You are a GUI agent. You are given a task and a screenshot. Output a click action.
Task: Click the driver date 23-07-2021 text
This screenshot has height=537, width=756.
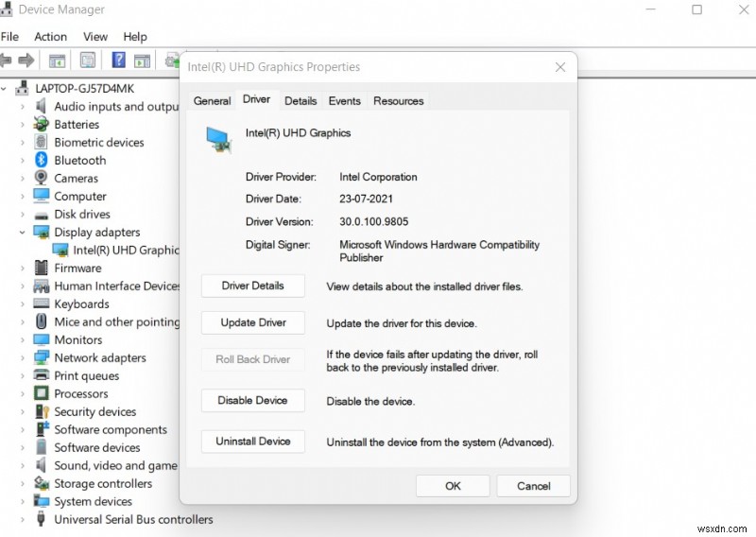[x=366, y=199]
